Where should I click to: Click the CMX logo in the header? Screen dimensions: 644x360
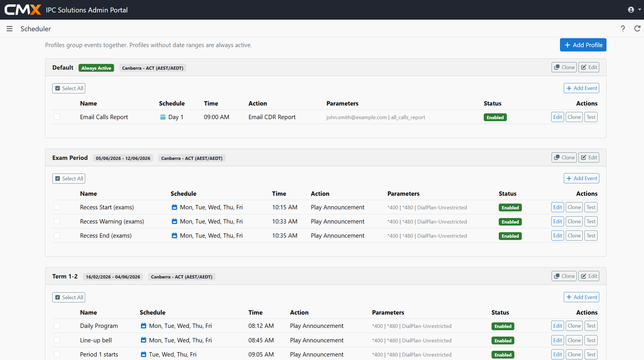pos(23,10)
